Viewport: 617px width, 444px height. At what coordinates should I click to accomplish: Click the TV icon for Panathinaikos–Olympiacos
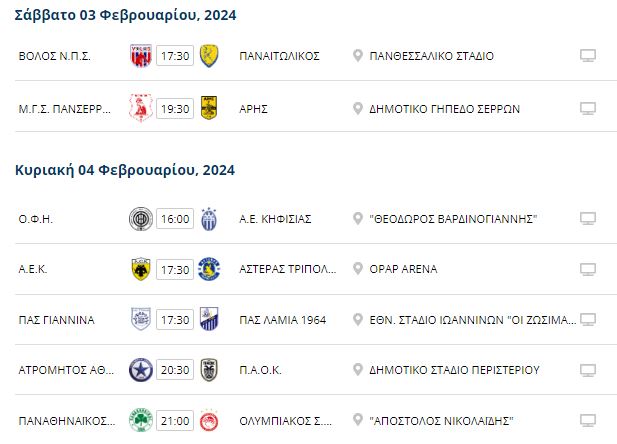[x=588, y=420]
